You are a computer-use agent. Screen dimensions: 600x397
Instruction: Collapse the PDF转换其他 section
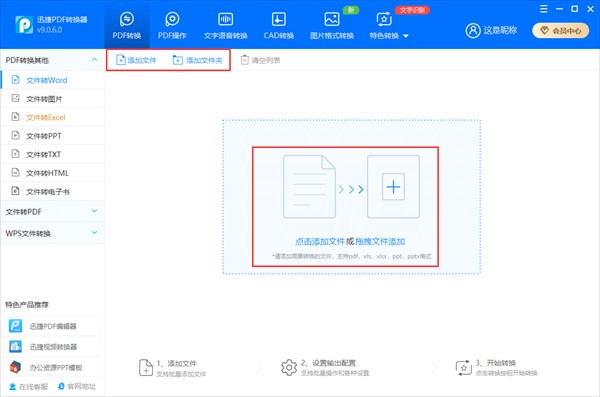(94, 60)
